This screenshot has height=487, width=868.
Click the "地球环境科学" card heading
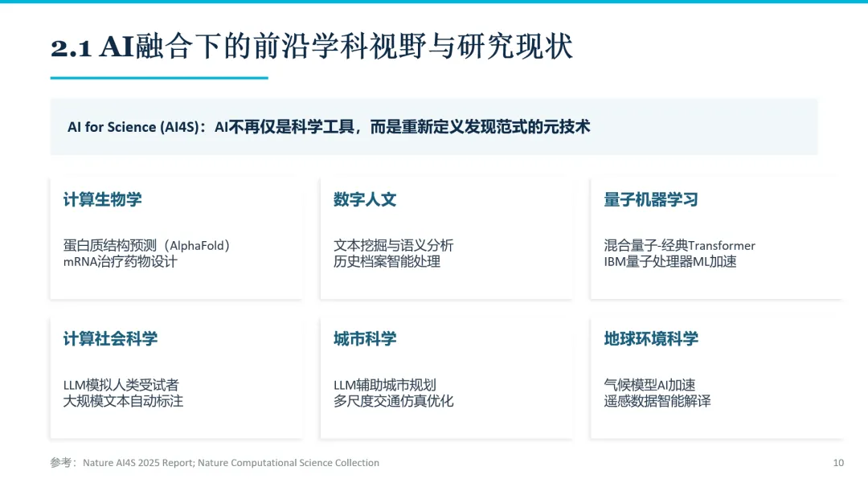click(651, 338)
